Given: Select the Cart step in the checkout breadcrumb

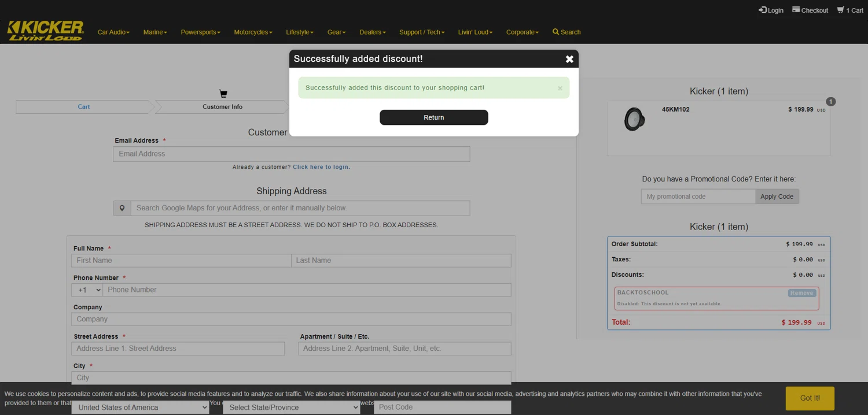Looking at the screenshot, I should coord(84,107).
